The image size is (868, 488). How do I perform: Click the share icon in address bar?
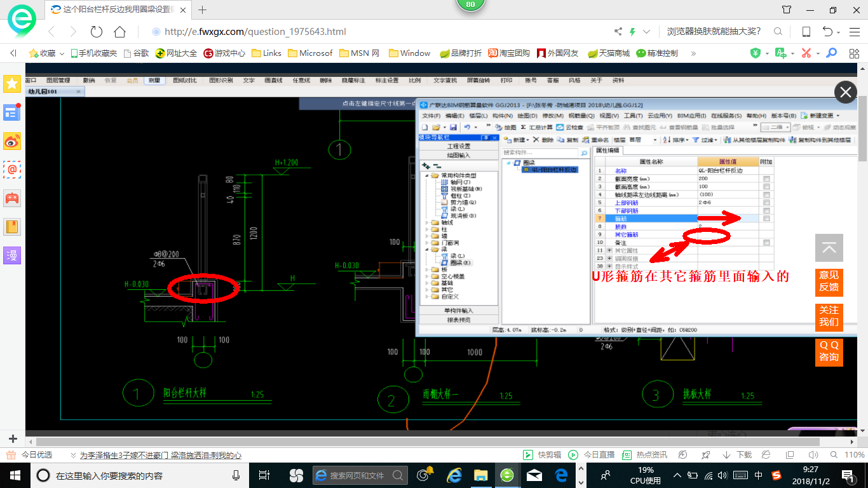(x=618, y=32)
